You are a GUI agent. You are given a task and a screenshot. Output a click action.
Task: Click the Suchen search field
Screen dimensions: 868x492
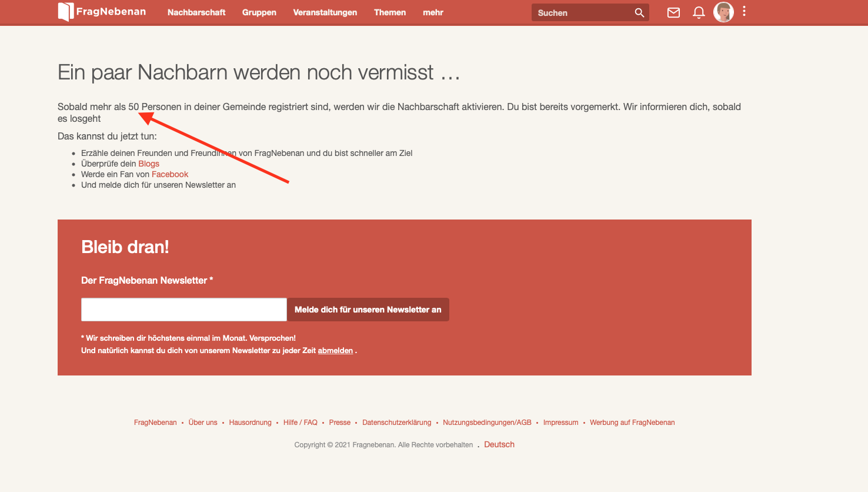click(582, 12)
